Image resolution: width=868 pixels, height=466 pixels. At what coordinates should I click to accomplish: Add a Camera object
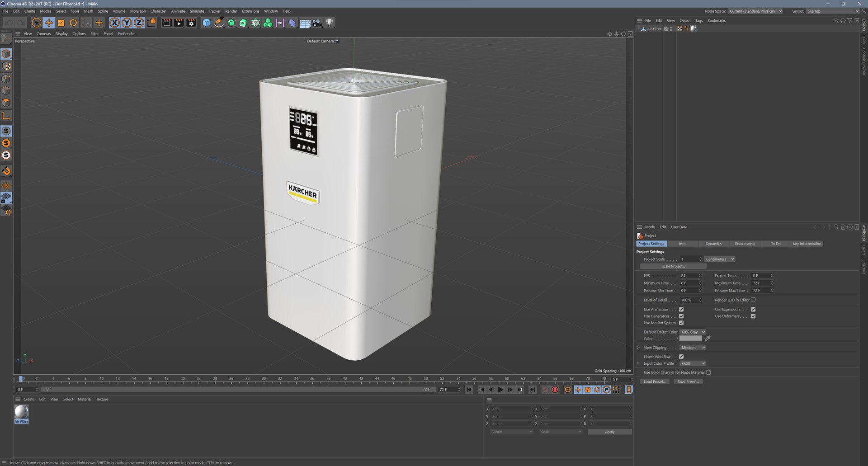pyautogui.click(x=317, y=23)
